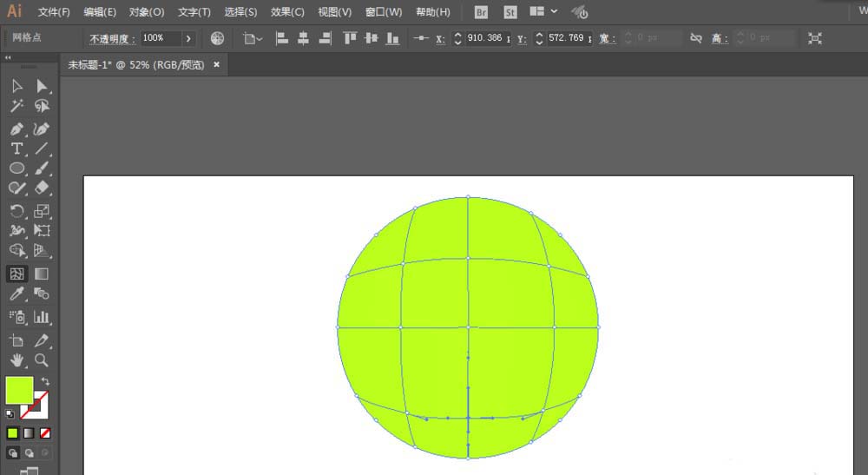Set paint type to Gradient
Image resolution: width=868 pixels, height=475 pixels.
point(29,433)
